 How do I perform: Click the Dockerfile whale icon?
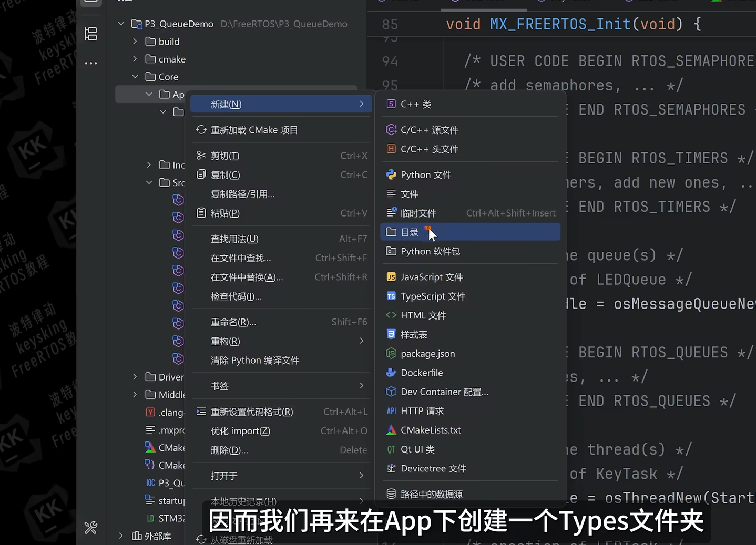(391, 373)
